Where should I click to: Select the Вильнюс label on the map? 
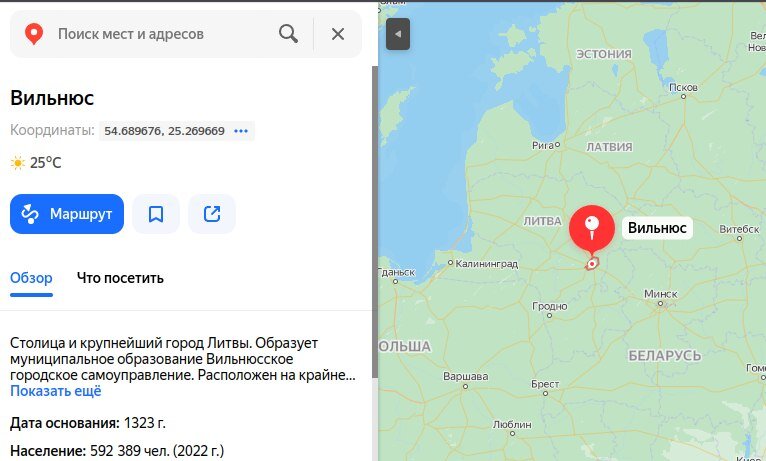[657, 228]
